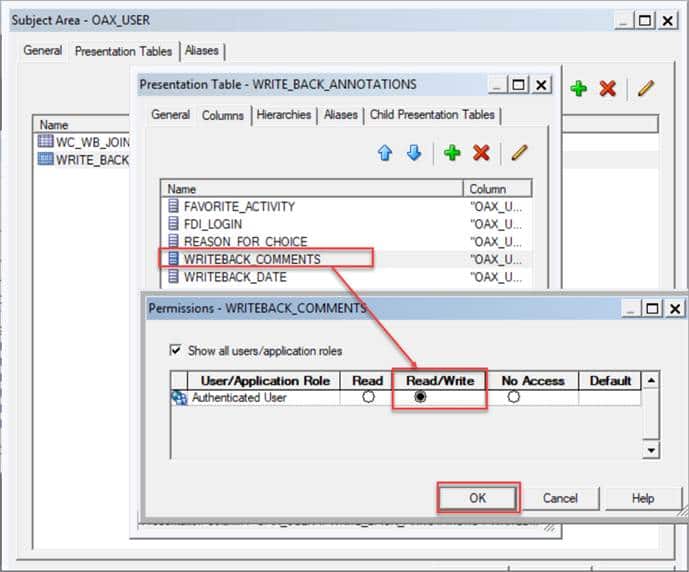Click the Authenticated User role icon

179,398
